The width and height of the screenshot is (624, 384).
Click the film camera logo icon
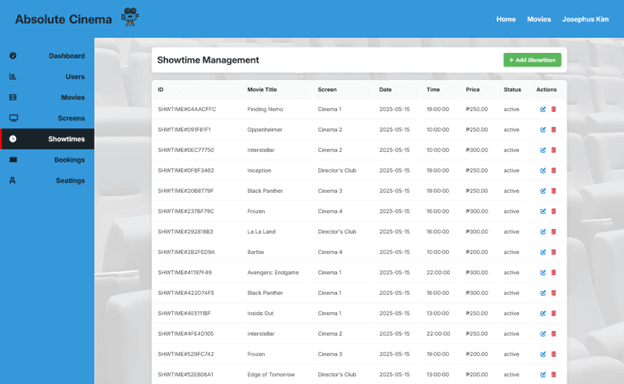point(130,17)
